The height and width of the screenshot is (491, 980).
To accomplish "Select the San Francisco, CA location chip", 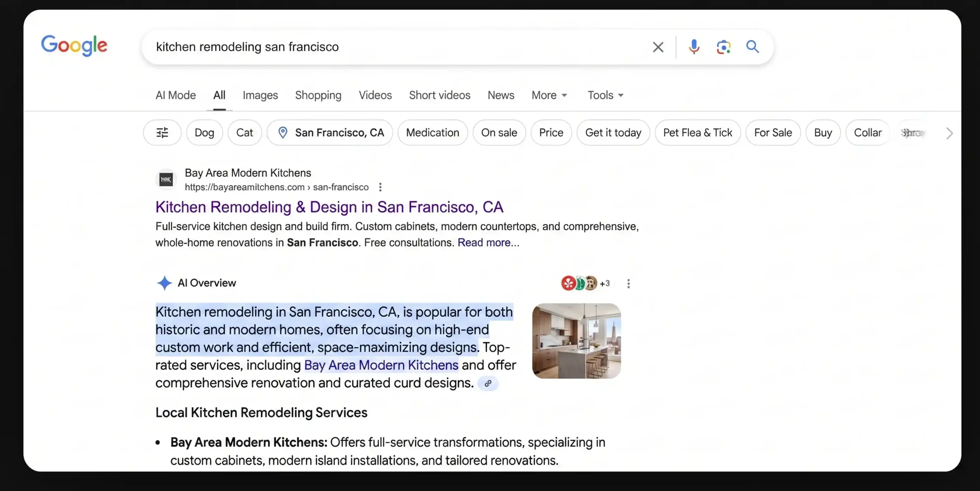I will coord(330,133).
